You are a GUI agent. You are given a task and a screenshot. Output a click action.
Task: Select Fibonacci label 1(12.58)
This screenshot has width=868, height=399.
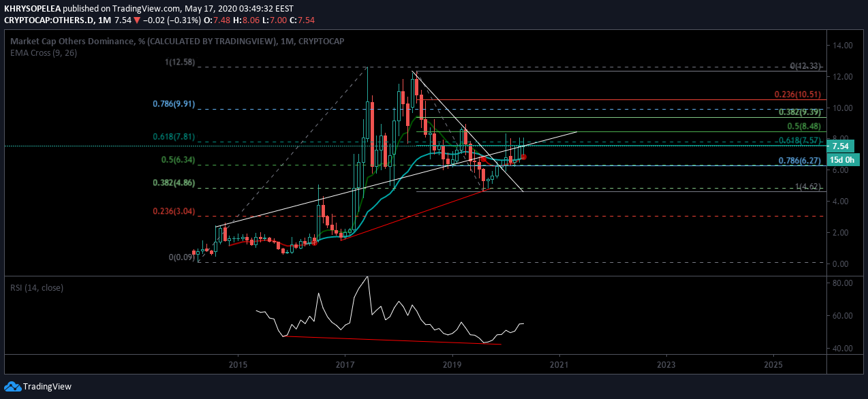(x=181, y=62)
